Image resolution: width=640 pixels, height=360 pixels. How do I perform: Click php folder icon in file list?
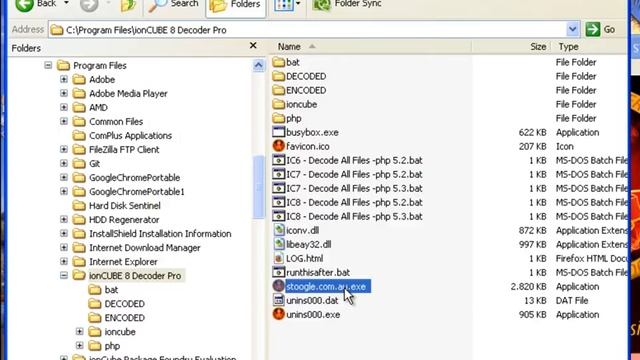[278, 118]
